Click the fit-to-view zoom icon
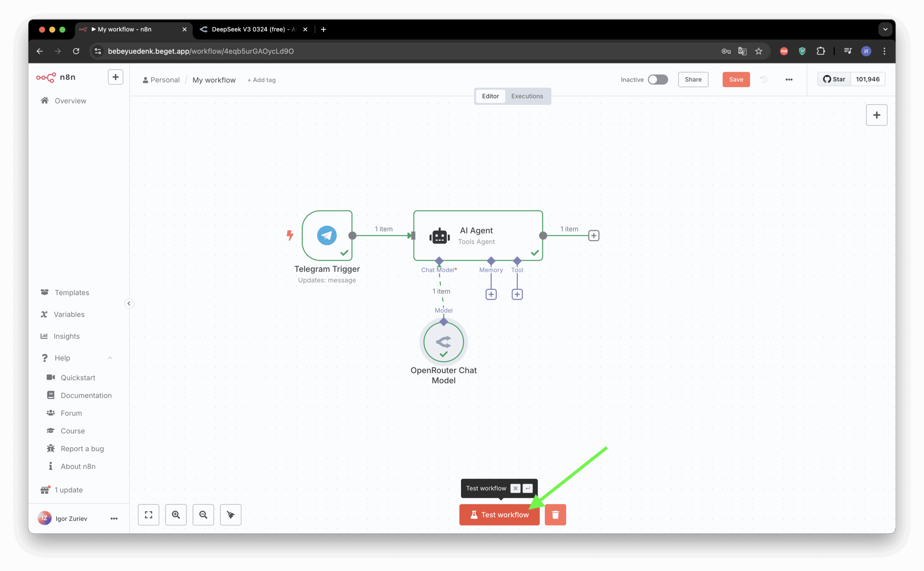924x571 pixels. (148, 514)
